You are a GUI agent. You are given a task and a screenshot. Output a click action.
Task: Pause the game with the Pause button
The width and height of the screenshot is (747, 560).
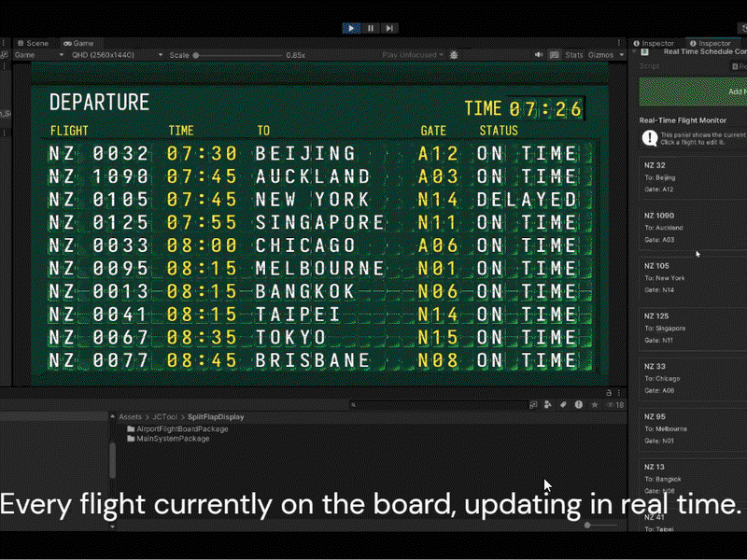[x=371, y=28]
